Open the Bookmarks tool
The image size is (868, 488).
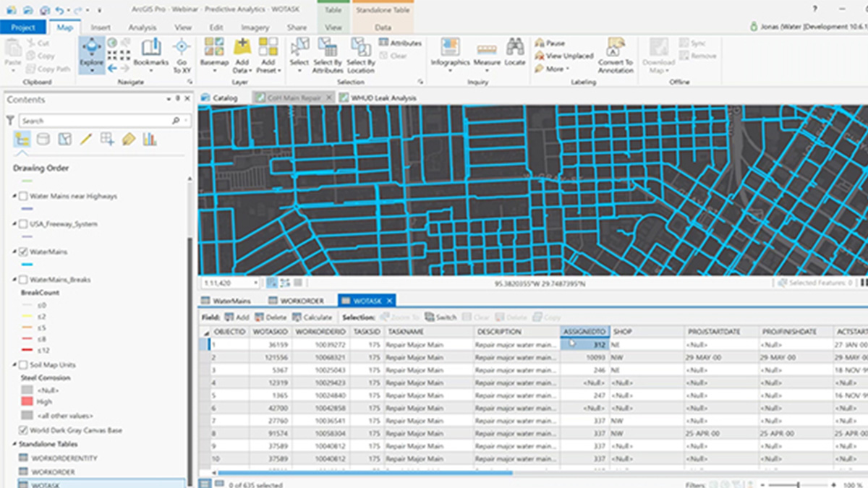[x=150, y=52]
